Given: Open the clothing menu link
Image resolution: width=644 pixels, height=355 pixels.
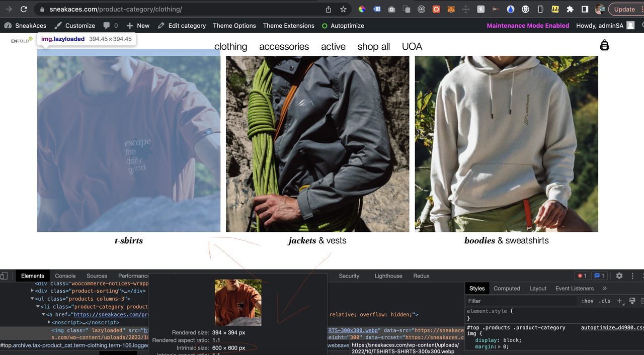Looking at the screenshot, I should [x=231, y=46].
